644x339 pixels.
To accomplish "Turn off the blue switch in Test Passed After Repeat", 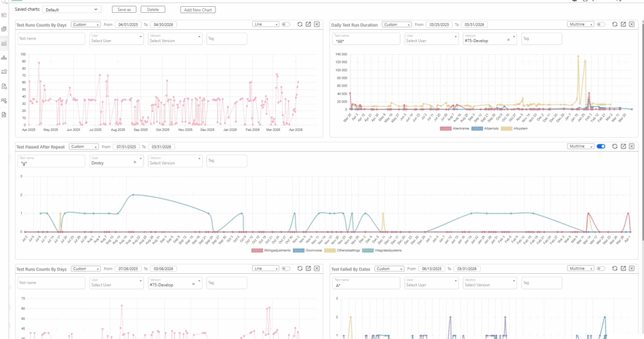I will coord(601,146).
